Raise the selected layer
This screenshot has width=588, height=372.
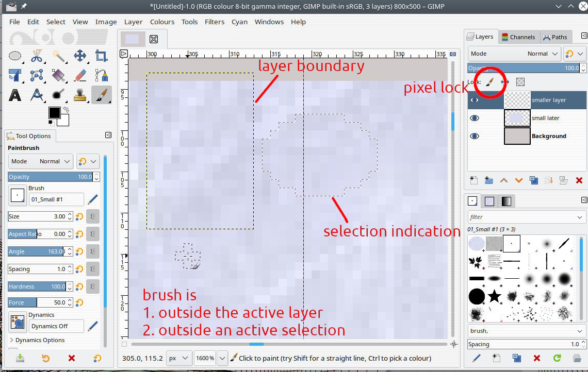[503, 180]
